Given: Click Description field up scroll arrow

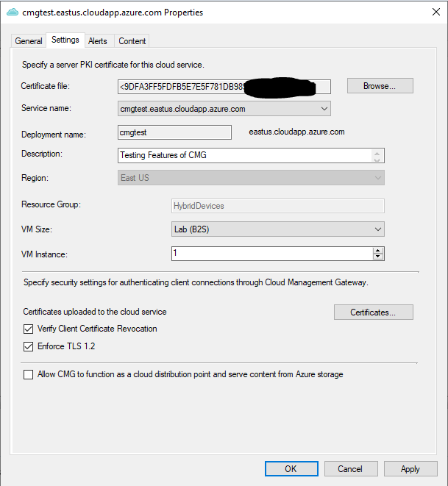Looking at the screenshot, I should coord(377,153).
